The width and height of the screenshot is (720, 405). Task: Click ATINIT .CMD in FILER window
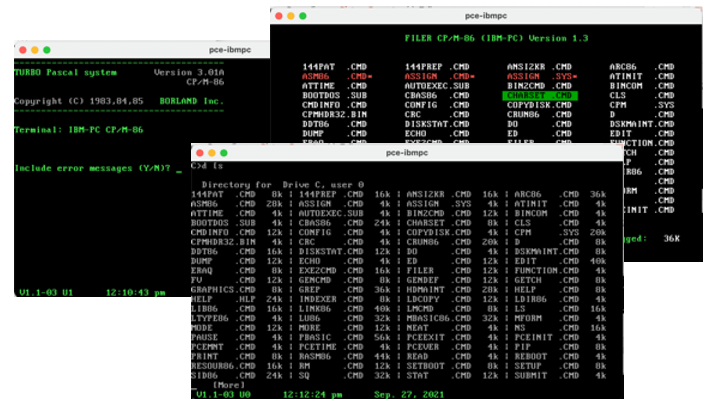click(641, 77)
